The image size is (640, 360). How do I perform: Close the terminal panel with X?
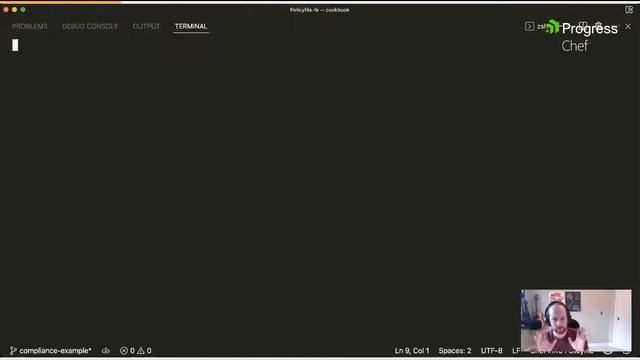[628, 27]
